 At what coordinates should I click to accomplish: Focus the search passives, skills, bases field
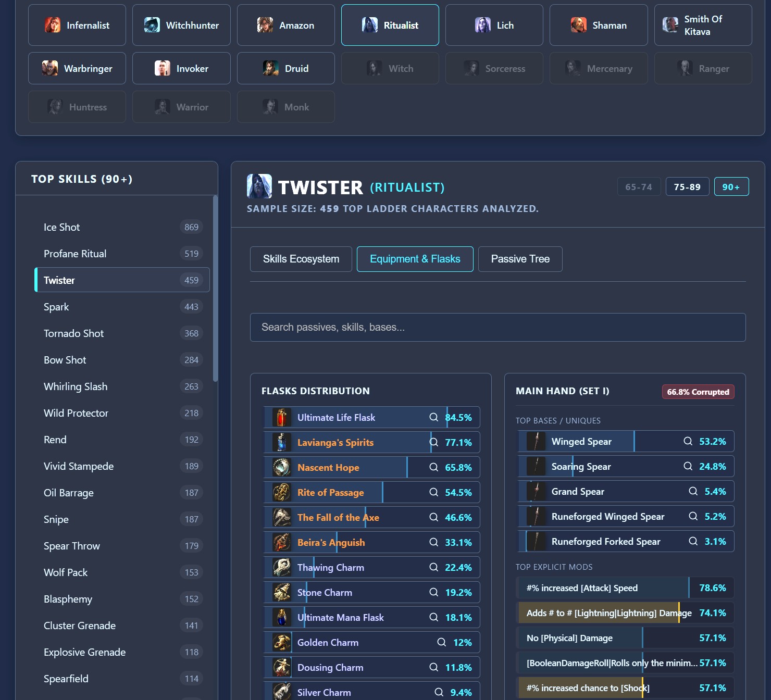[x=498, y=327]
